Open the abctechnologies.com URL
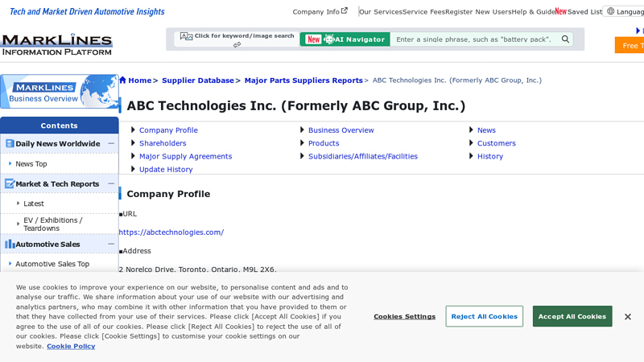This screenshot has height=362, width=644. click(171, 232)
